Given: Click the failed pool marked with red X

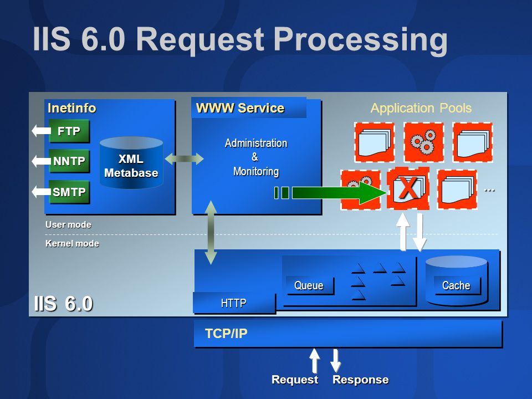Looking at the screenshot, I should [x=408, y=188].
